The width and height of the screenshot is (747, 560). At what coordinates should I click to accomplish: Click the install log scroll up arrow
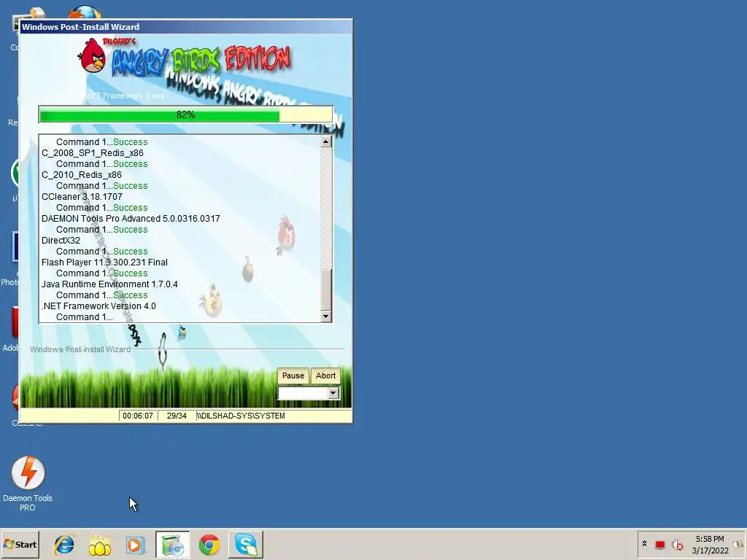(x=326, y=141)
